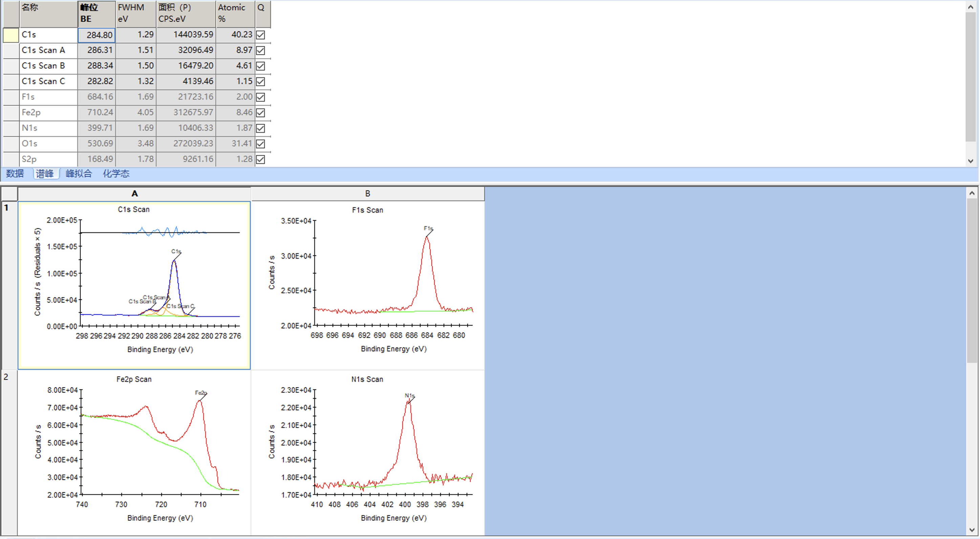Select the 谱峰 tab

(45, 174)
